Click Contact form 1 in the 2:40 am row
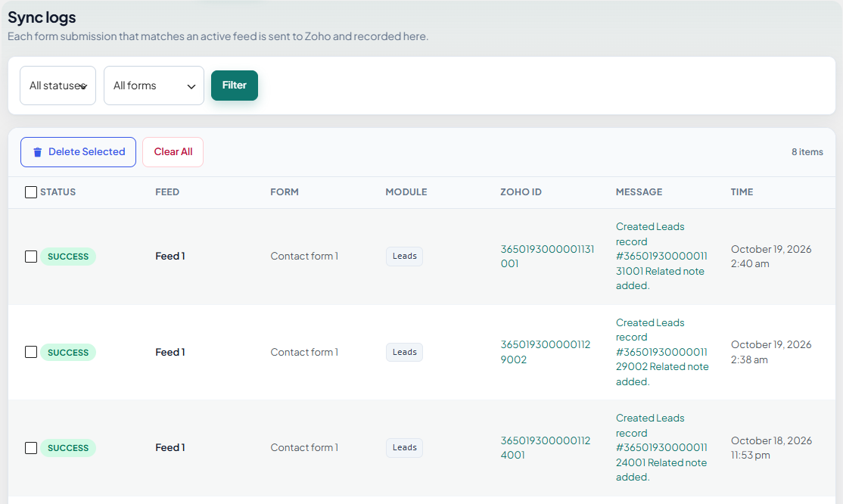Viewport: 843px width, 504px height. click(304, 256)
